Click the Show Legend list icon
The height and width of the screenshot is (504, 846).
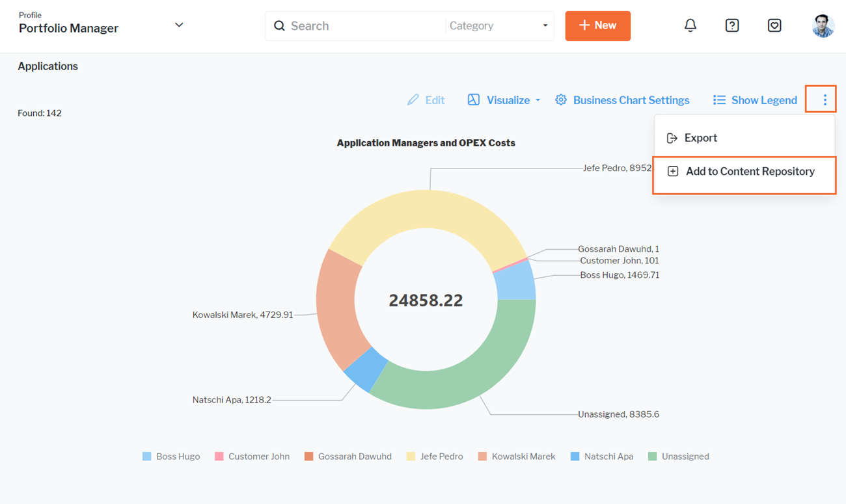coord(719,99)
